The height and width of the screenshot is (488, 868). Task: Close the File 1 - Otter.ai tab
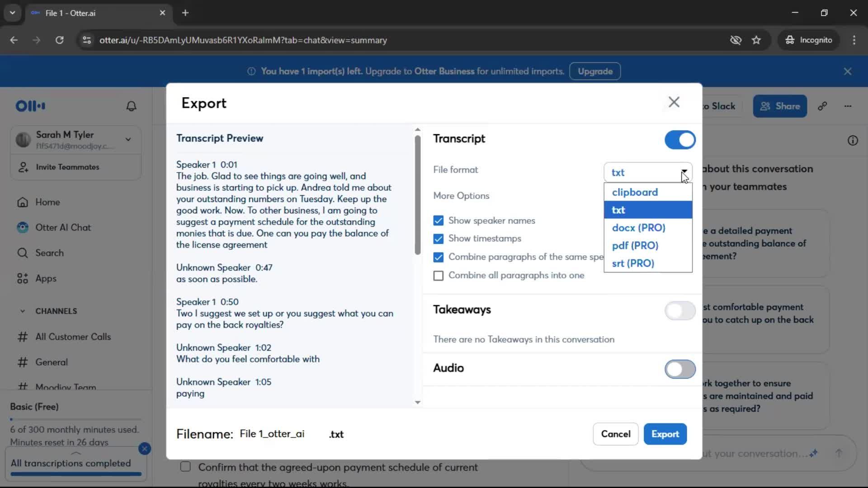tap(162, 13)
